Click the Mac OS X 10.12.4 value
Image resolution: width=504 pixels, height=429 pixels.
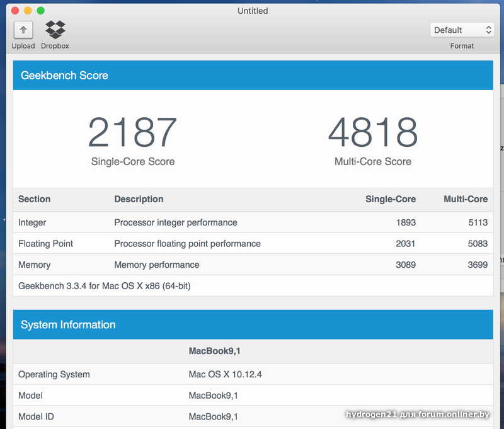pos(225,374)
